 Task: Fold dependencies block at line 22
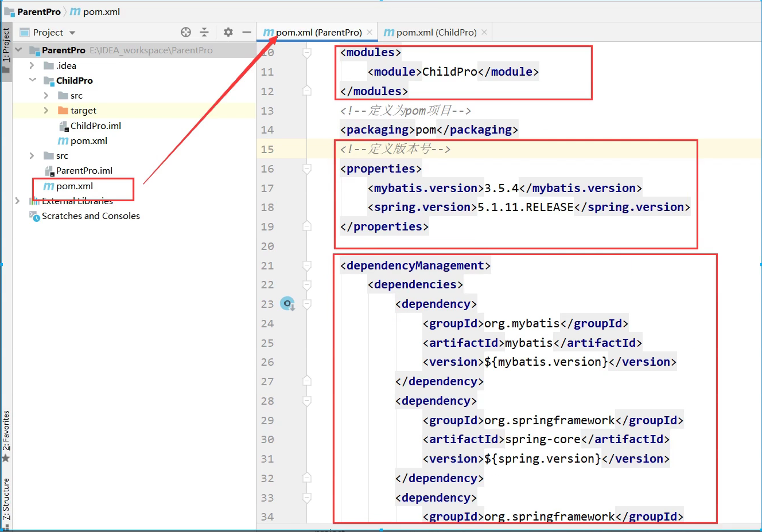pyautogui.click(x=307, y=285)
